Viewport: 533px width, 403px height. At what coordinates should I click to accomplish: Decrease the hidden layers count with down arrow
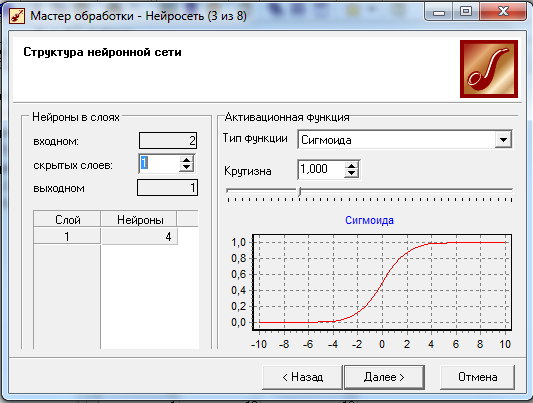(x=186, y=168)
